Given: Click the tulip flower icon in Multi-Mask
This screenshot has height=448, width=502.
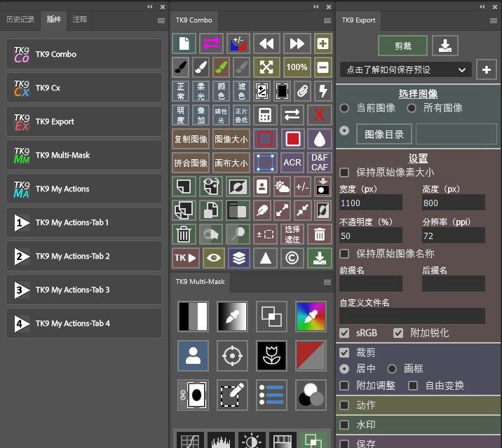Looking at the screenshot, I should click(x=271, y=355).
